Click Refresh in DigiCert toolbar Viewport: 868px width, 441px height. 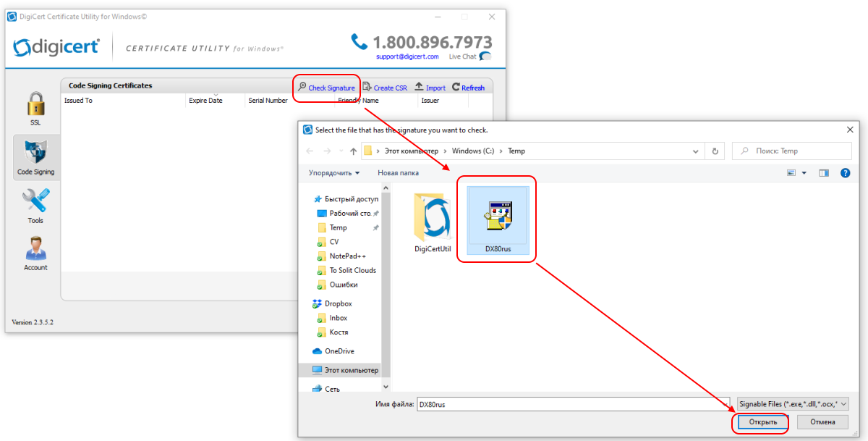tap(468, 88)
